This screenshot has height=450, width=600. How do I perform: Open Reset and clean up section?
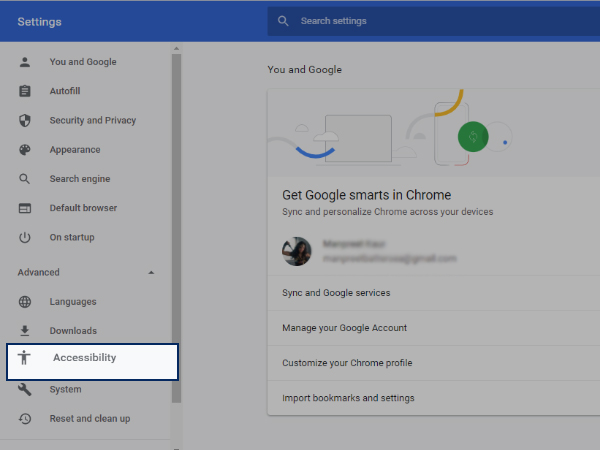point(89,418)
